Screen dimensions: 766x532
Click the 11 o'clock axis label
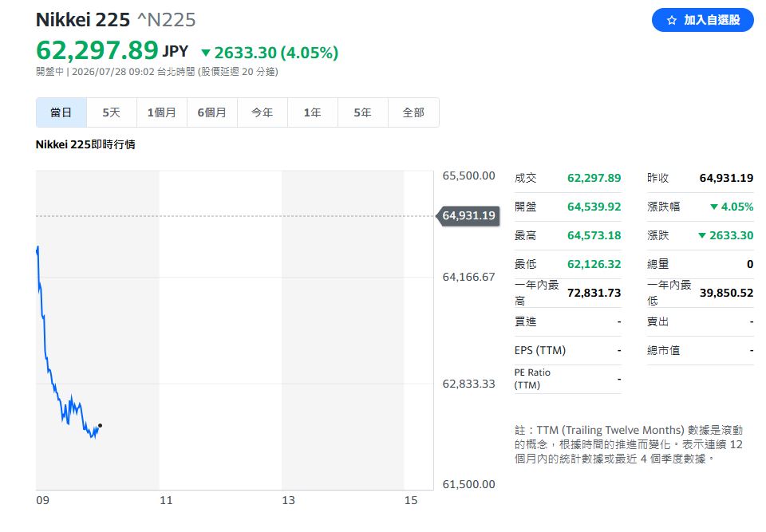click(x=166, y=500)
